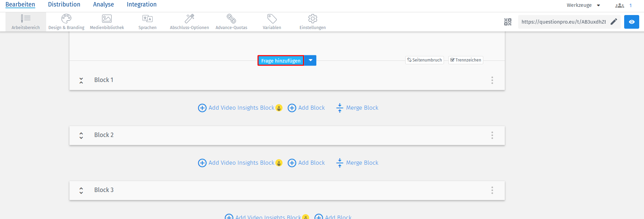
Task: Open Block 2 three-dot options menu
Action: click(492, 135)
